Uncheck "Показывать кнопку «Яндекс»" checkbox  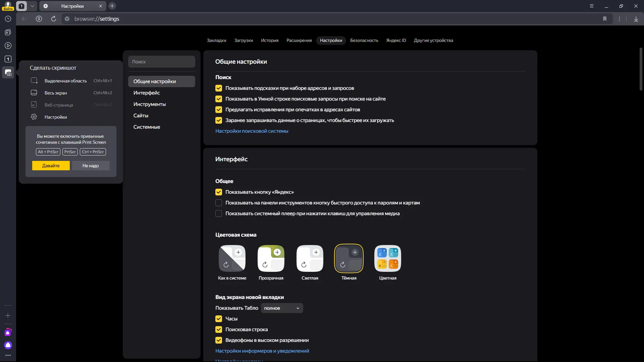219,192
